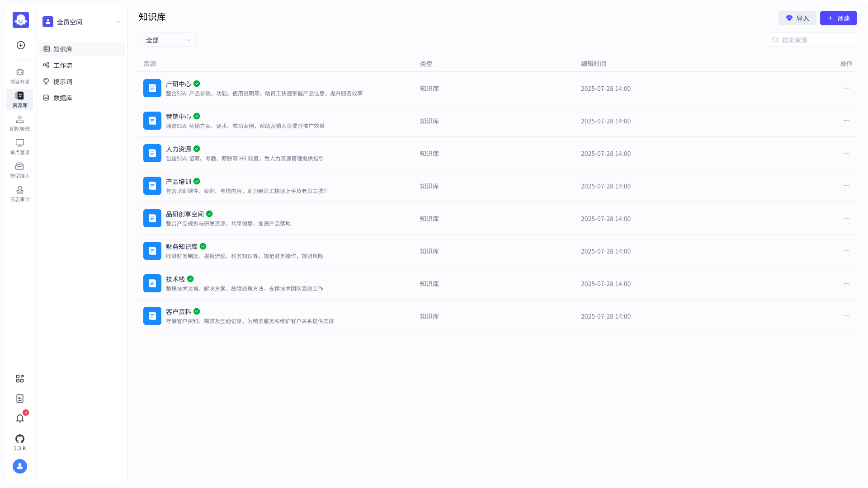Viewport: 868px width, 488px height.
Task: Open the apps grid icon near the bottom sidebar
Action: (19, 379)
